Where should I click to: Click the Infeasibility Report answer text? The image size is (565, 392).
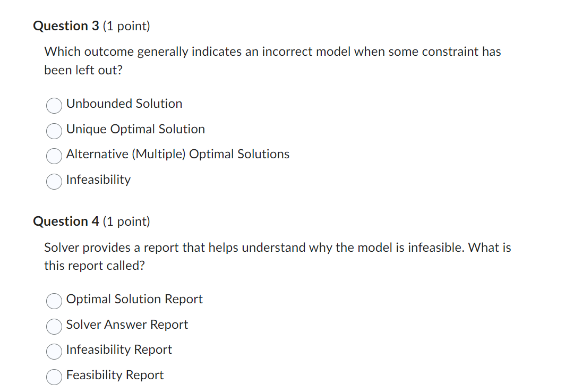click(118, 350)
